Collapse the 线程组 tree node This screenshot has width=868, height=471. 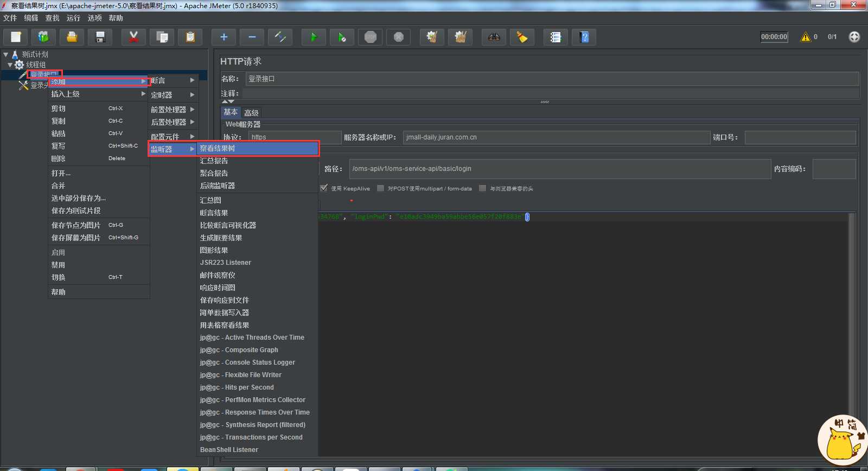point(10,65)
